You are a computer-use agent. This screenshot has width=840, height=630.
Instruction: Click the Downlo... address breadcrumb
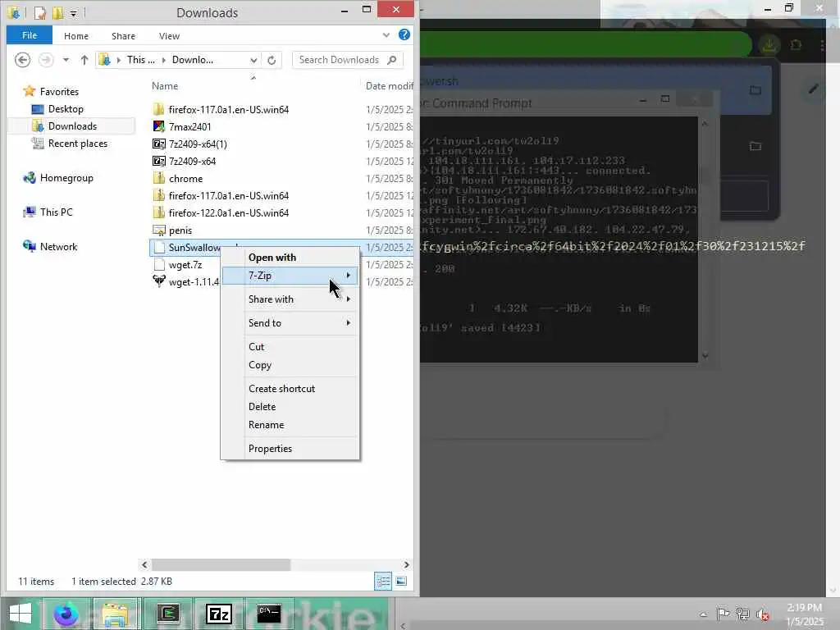(192, 59)
